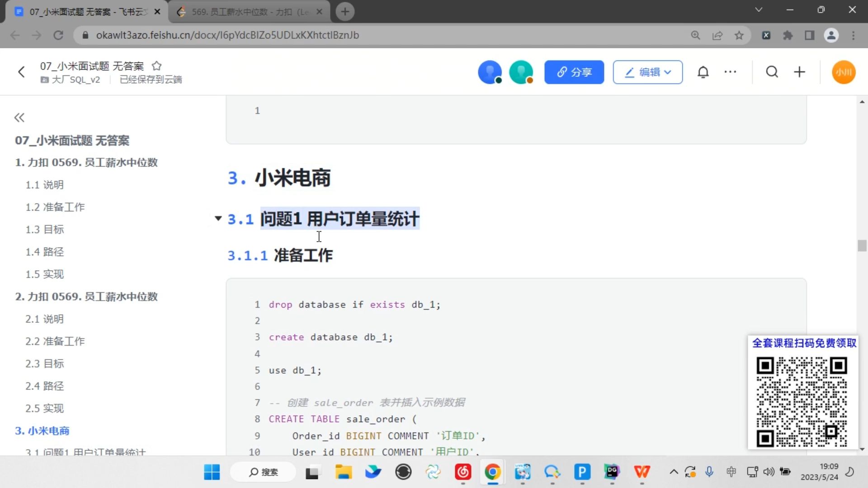Bookmark this page with star icon
The height and width of the screenshot is (488, 868).
click(x=739, y=35)
